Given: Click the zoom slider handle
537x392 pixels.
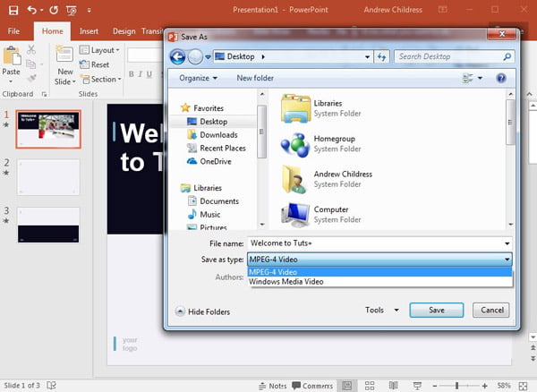Looking at the screenshot, I should (x=456, y=386).
